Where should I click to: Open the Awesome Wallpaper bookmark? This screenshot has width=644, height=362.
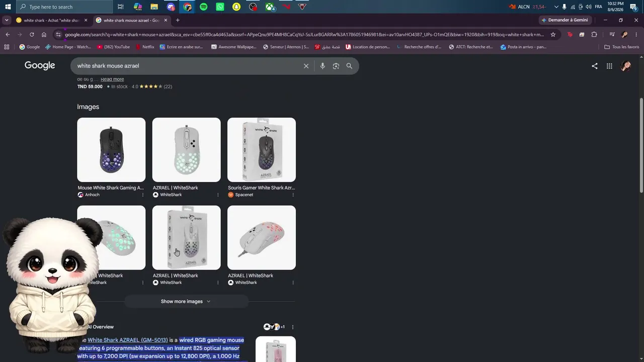pos(234,47)
